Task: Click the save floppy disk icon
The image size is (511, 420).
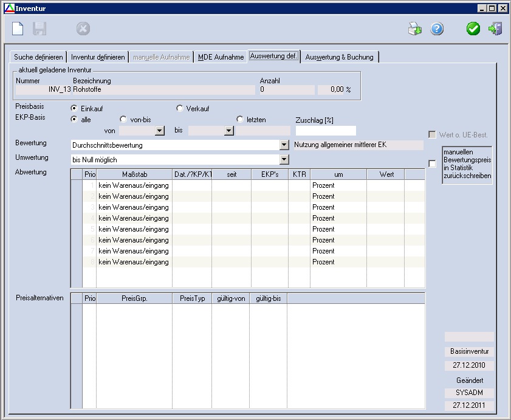Action: 39,29
